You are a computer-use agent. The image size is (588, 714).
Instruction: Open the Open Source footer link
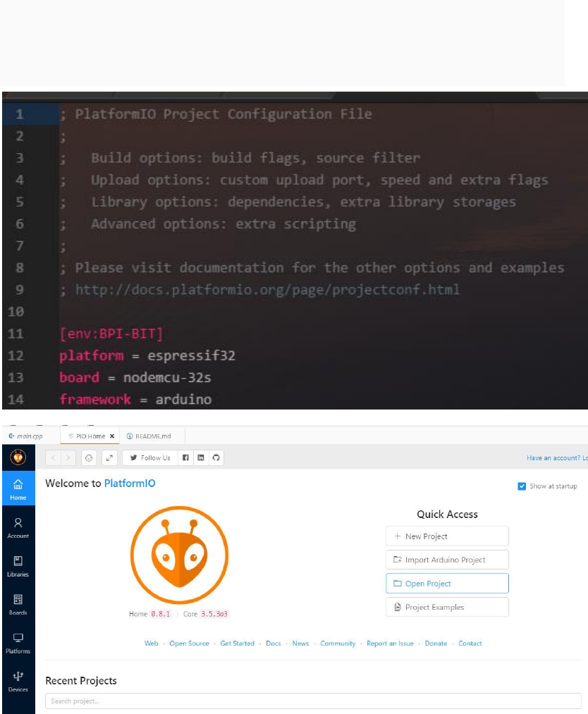point(189,644)
